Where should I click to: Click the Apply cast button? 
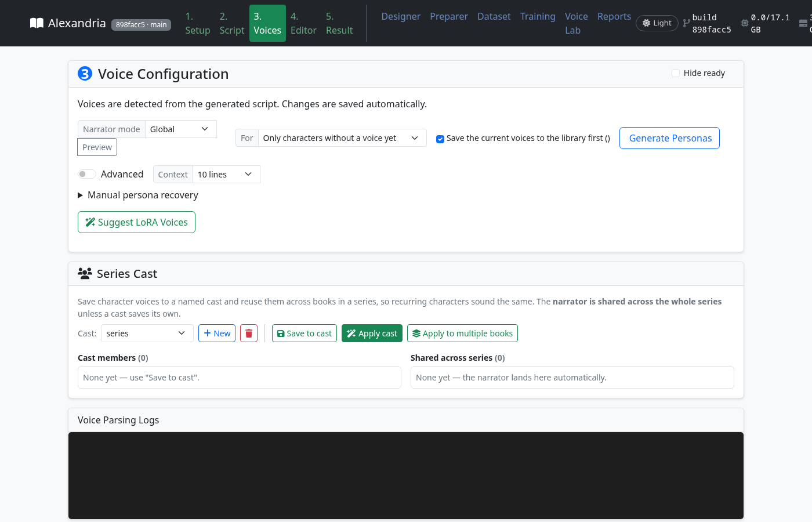click(372, 333)
